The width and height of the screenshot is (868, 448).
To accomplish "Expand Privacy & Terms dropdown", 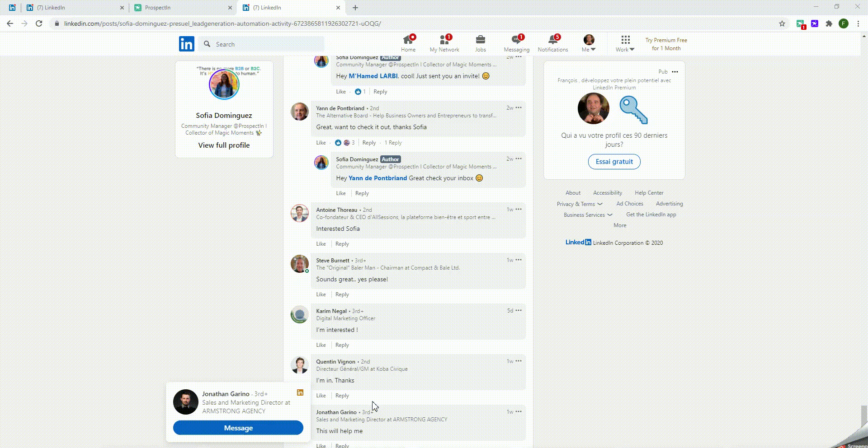I will 580,204.
